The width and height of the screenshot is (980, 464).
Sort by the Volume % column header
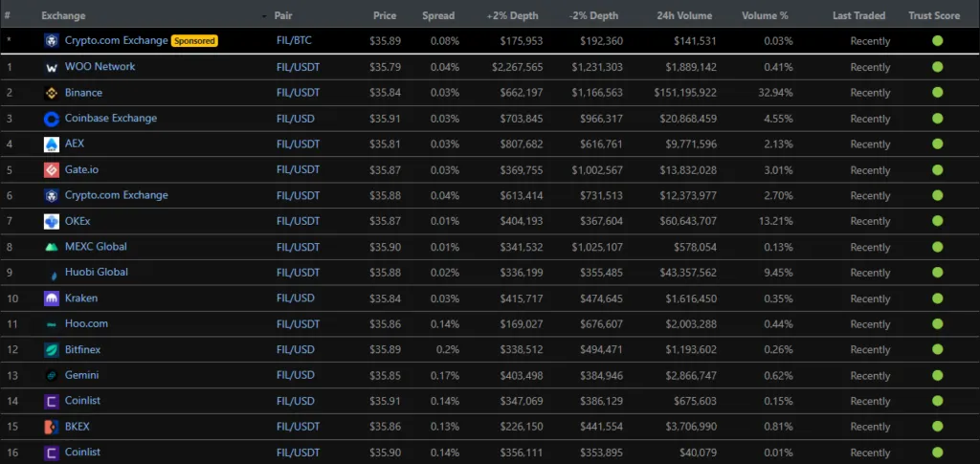tap(765, 15)
